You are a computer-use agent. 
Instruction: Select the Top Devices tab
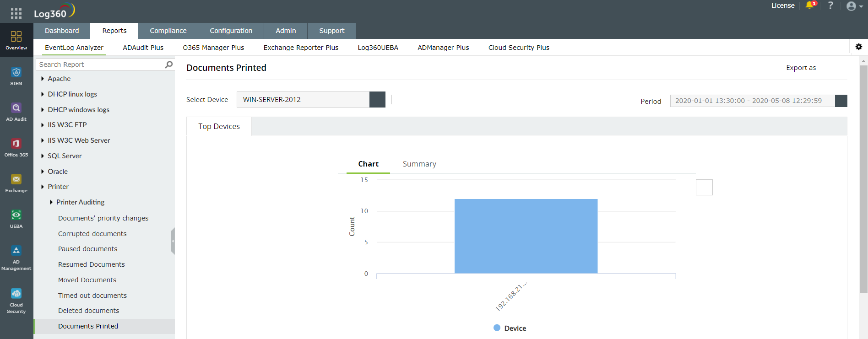[219, 126]
